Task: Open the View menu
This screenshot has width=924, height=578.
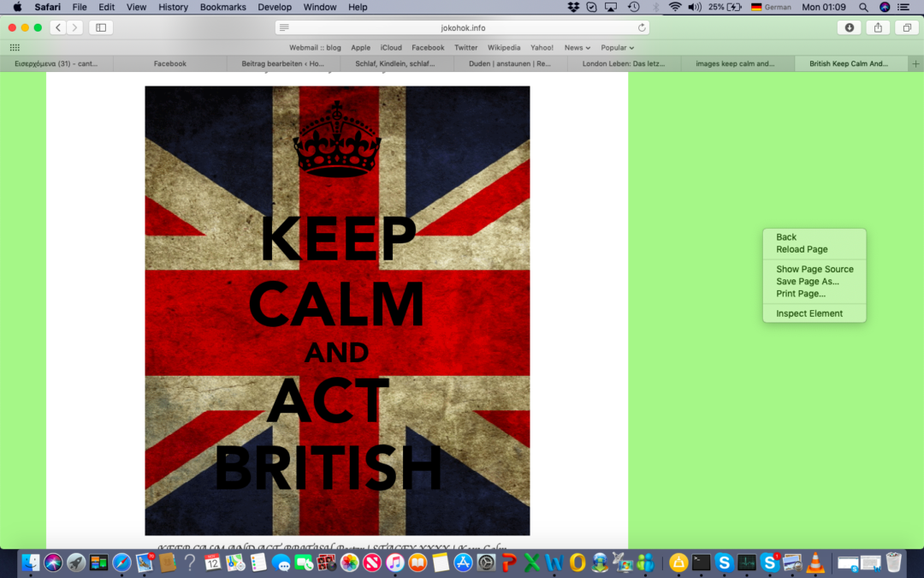Action: coord(136,7)
